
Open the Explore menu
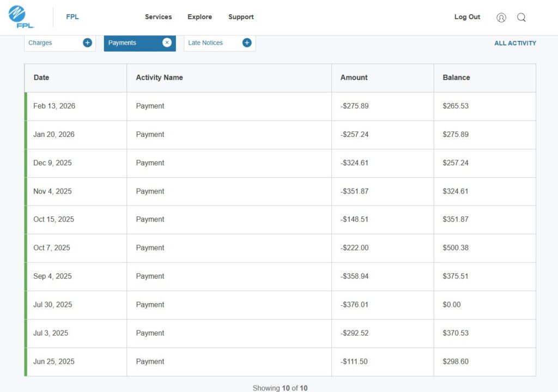[199, 17]
